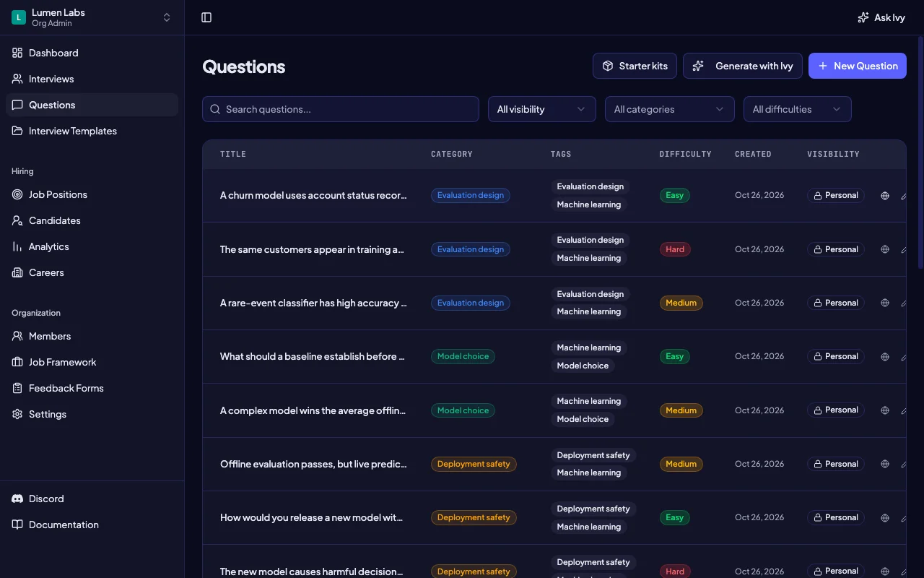Open the All difficulties dropdown
Image resolution: width=924 pixels, height=578 pixels.
798,109
